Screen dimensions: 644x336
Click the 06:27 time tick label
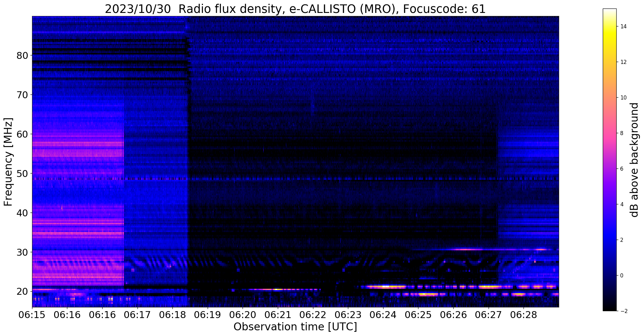[x=489, y=315]
